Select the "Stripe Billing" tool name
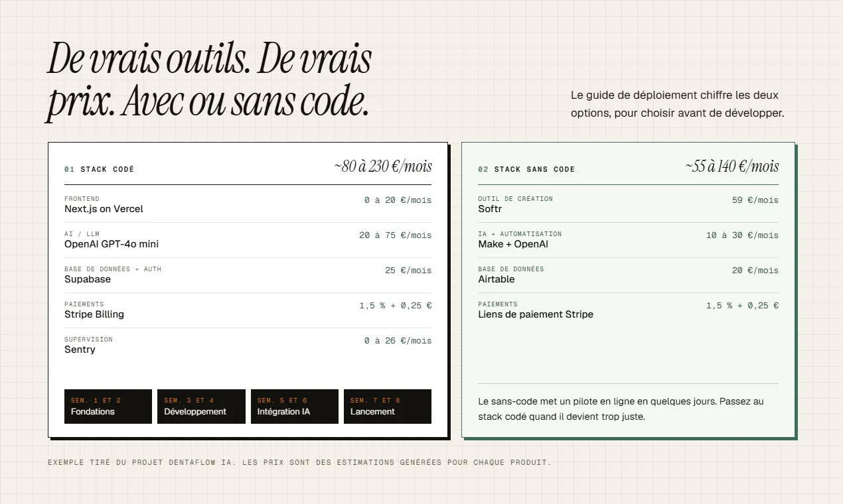The image size is (843, 504). coord(94,314)
